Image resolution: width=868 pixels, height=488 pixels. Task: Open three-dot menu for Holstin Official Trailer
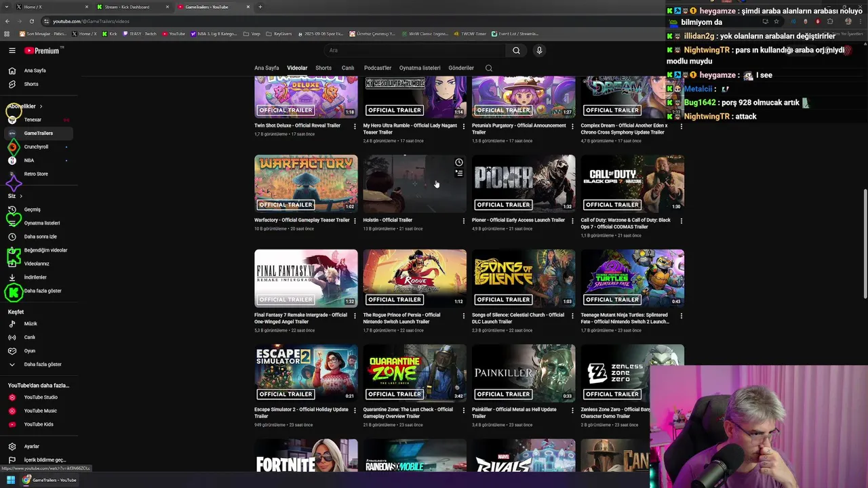coord(464,220)
